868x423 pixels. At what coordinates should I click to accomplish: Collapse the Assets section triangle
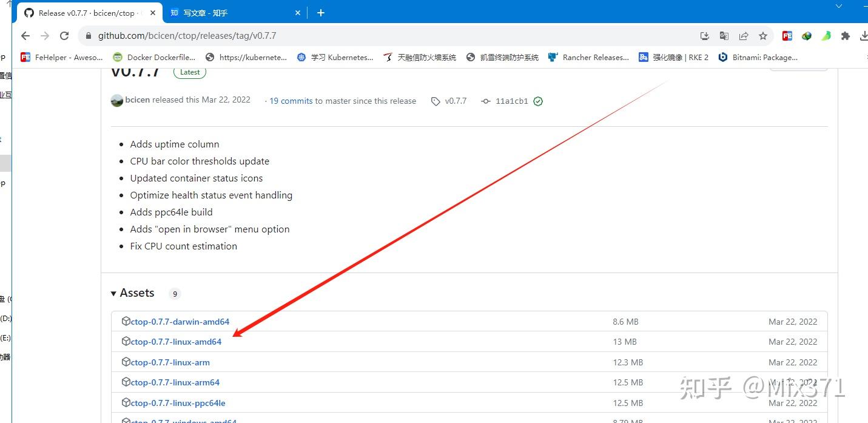(113, 294)
